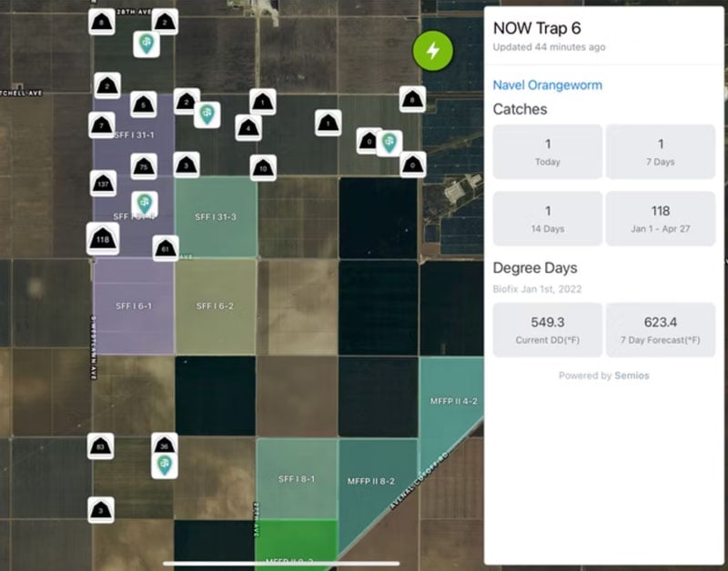This screenshot has height=571, width=728.
Task: Click the Powered by Semios link
Action: pyautogui.click(x=605, y=375)
